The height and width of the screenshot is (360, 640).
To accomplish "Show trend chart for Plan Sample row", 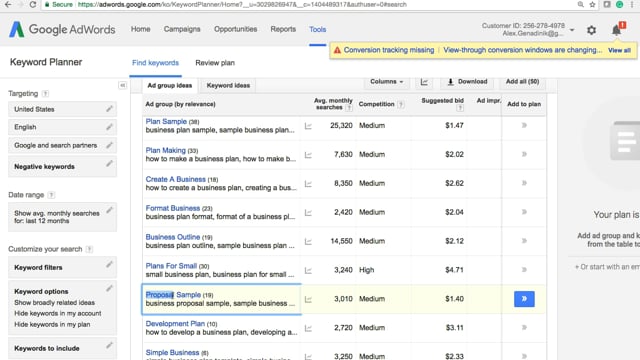I will point(308,126).
